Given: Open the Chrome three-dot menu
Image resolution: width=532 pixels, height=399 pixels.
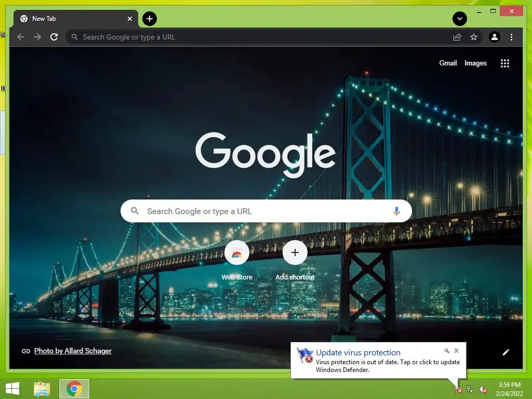Looking at the screenshot, I should pyautogui.click(x=511, y=37).
